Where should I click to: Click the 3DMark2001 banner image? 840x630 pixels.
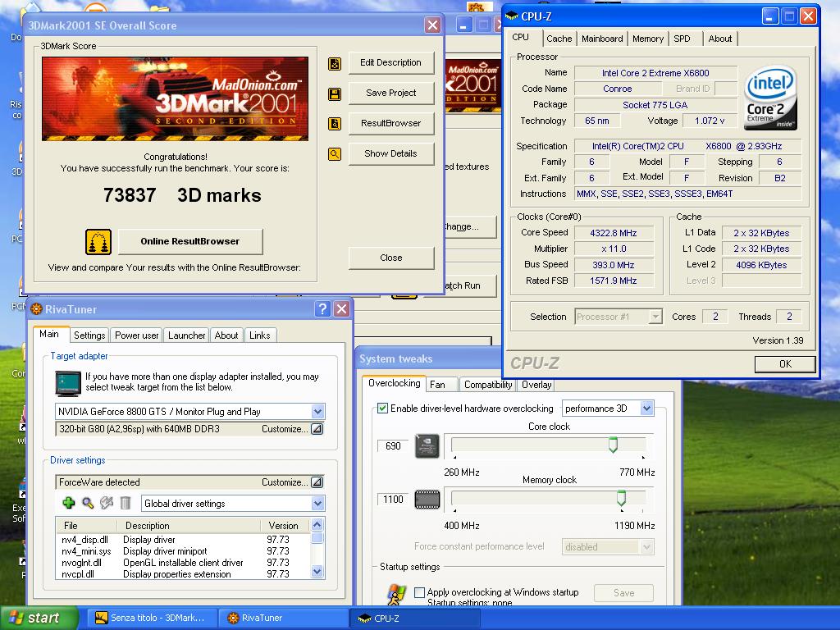(176, 99)
